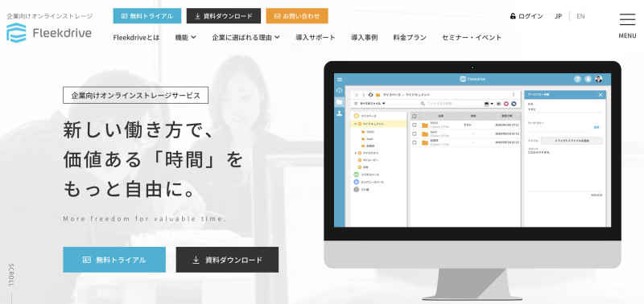Click the back arrow in mockup file toolbar

357,95
